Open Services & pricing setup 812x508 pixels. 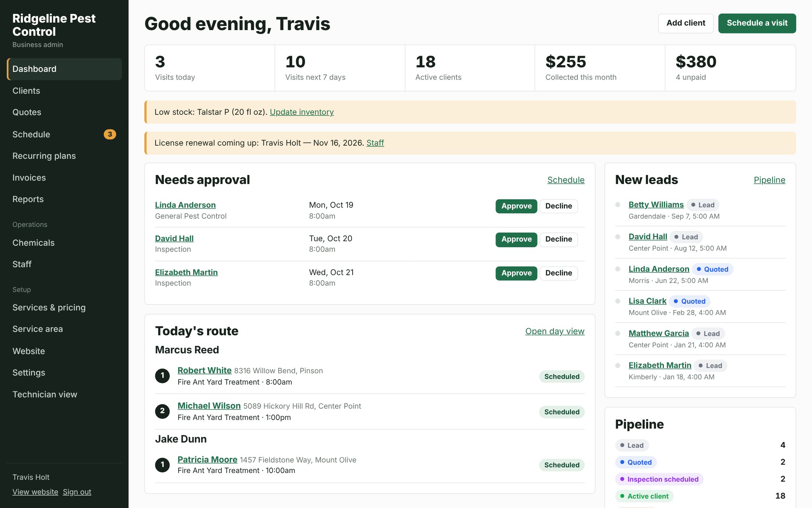click(64, 307)
